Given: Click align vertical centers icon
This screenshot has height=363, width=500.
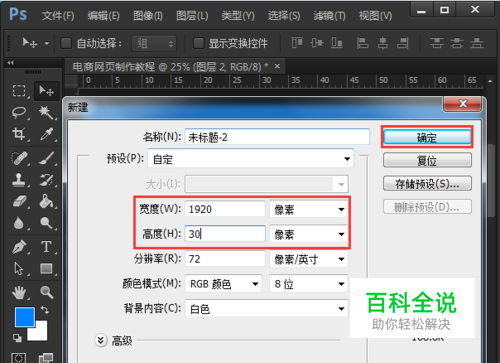Looking at the screenshot, I should [x=317, y=43].
